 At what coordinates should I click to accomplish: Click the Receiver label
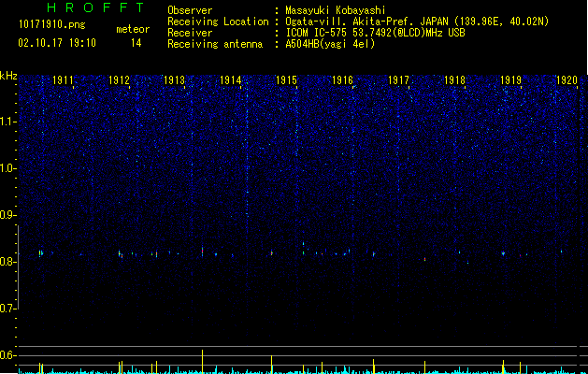pyautogui.click(x=190, y=33)
